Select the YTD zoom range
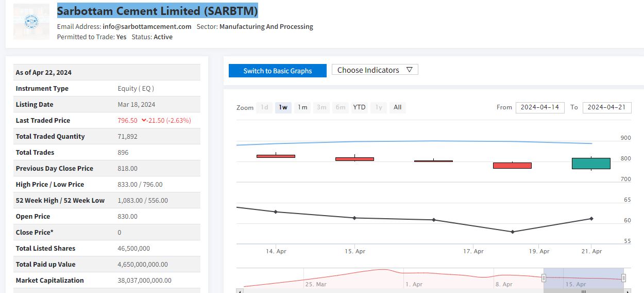644x293 pixels. click(359, 107)
